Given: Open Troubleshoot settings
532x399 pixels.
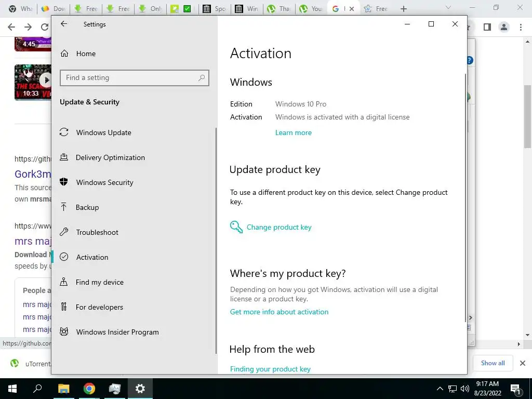Looking at the screenshot, I should (97, 232).
